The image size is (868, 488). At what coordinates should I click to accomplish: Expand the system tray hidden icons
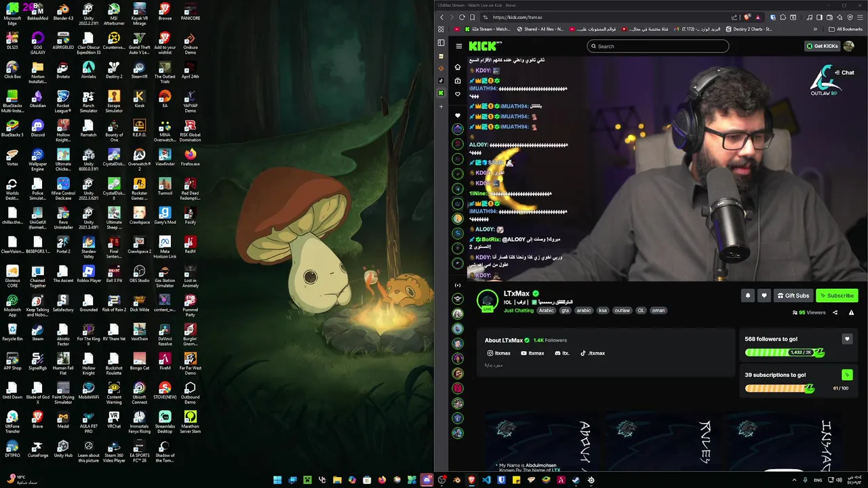pyautogui.click(x=795, y=480)
